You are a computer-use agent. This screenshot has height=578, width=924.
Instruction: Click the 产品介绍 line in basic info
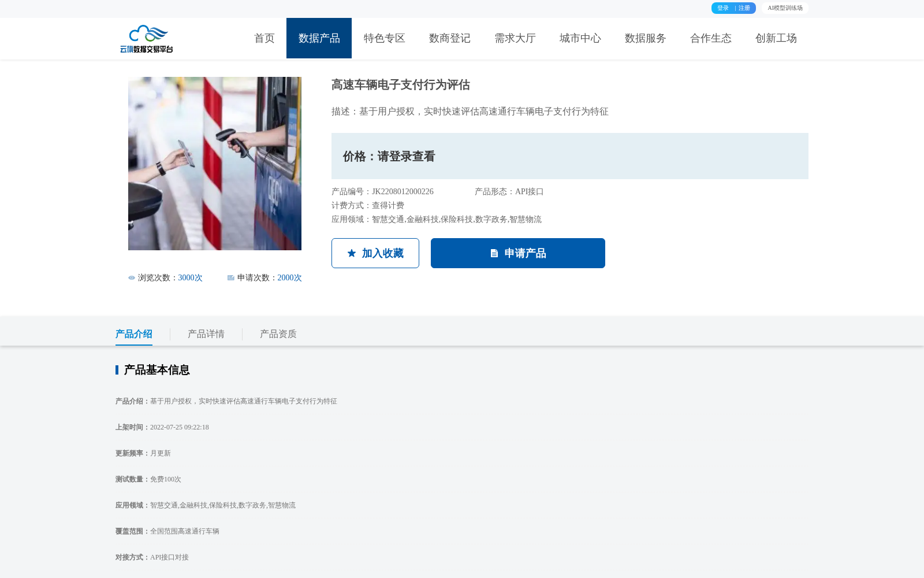[226, 401]
